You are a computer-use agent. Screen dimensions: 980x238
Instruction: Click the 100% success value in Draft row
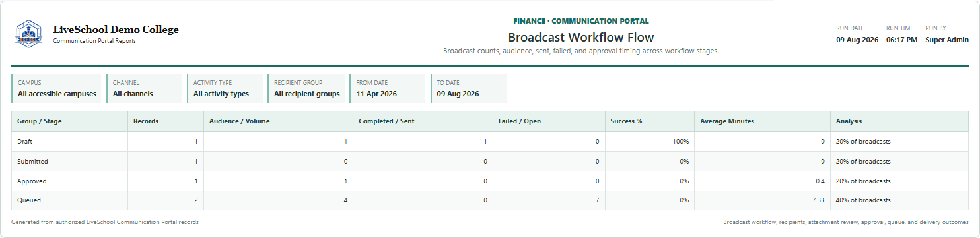(682, 141)
